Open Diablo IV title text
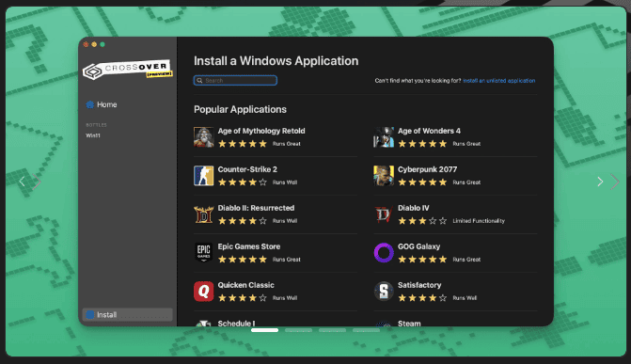The height and width of the screenshot is (364, 631). (x=413, y=208)
